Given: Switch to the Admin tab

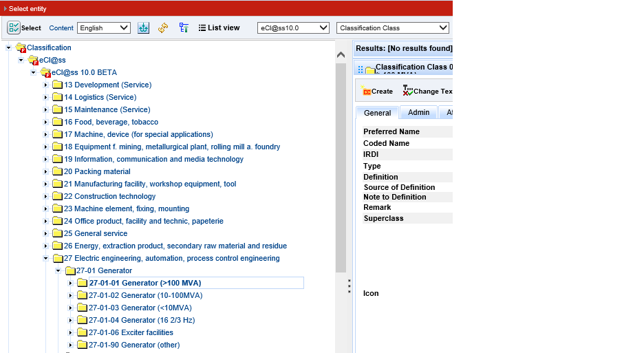Looking at the screenshot, I should (418, 113).
